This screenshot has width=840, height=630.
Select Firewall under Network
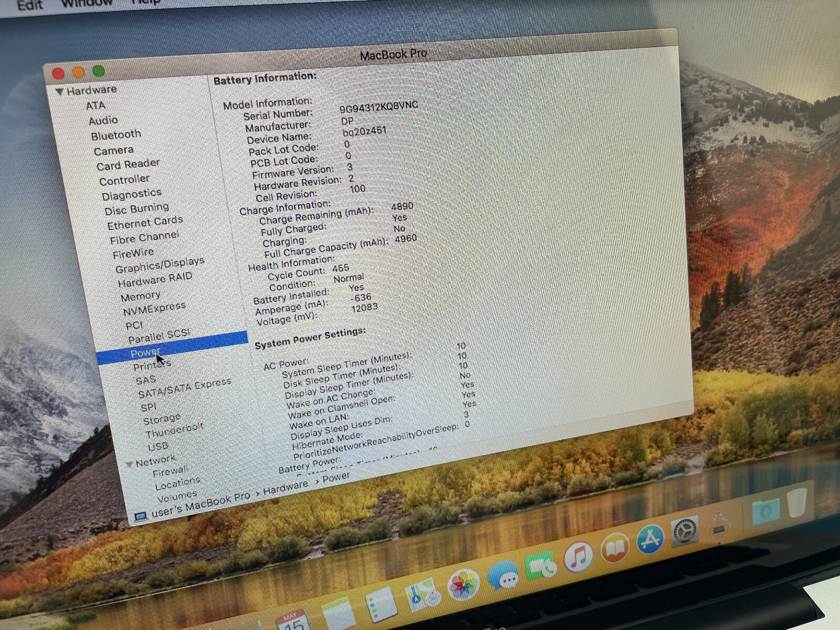pos(170,471)
